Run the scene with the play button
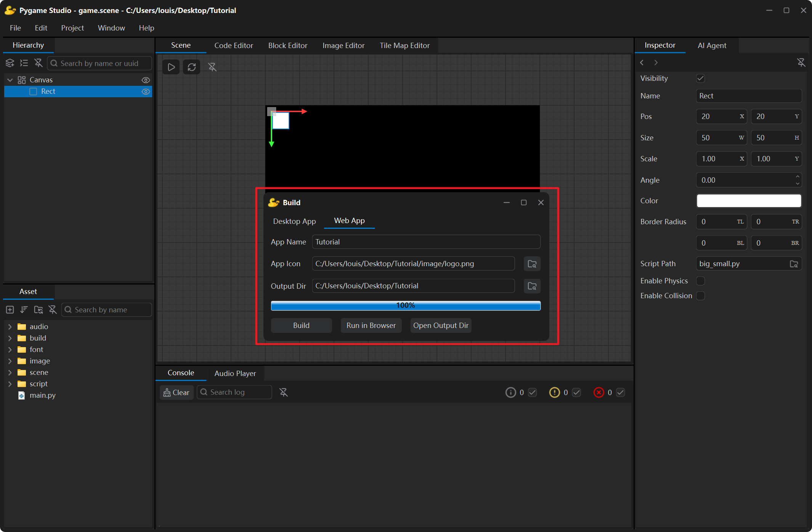This screenshot has width=812, height=532. (171, 67)
